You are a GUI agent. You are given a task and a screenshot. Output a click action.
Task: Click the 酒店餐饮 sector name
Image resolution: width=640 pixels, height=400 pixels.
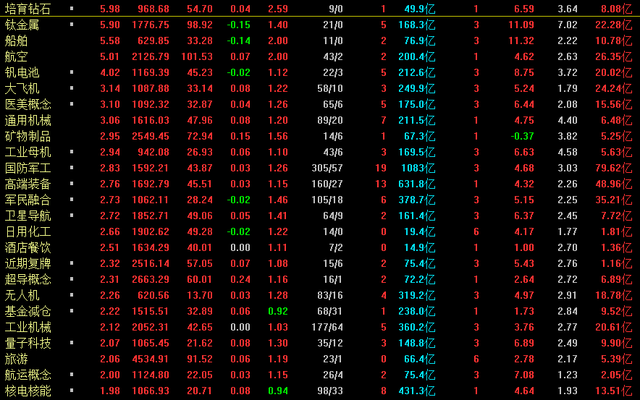click(28, 248)
